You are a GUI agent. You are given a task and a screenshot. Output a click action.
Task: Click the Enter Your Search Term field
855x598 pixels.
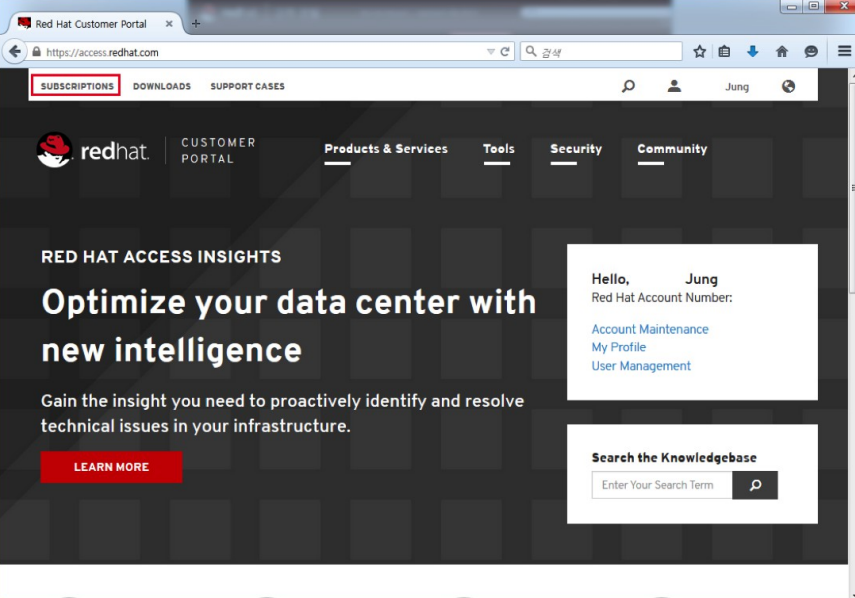pyautogui.click(x=661, y=485)
